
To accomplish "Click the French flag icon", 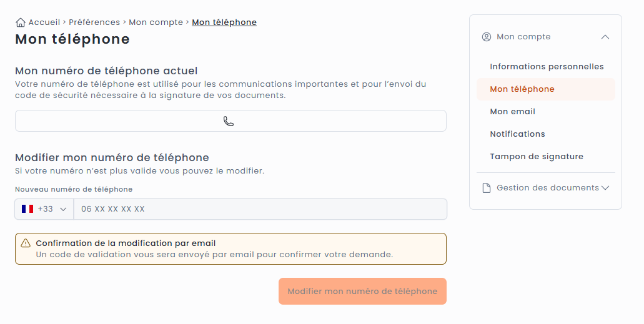I will click(x=27, y=209).
